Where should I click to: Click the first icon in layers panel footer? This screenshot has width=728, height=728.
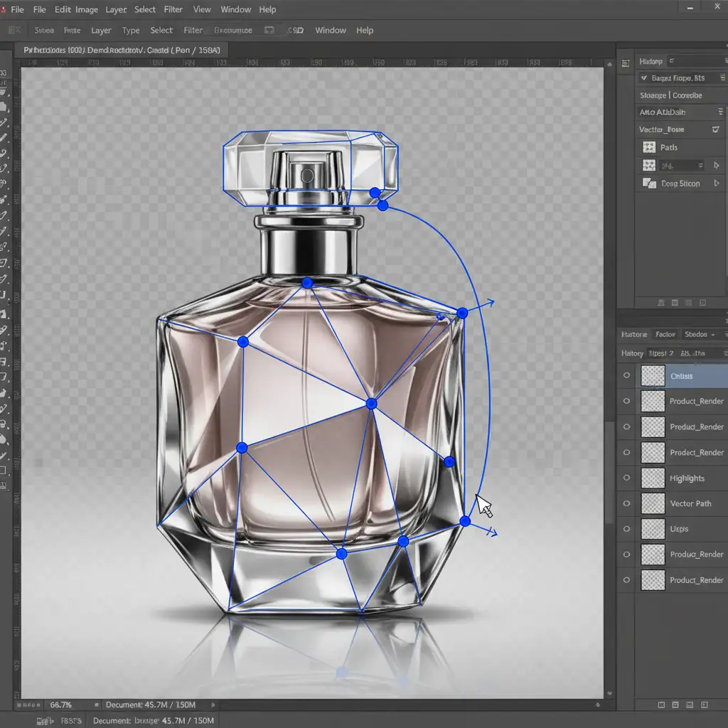pos(662,705)
